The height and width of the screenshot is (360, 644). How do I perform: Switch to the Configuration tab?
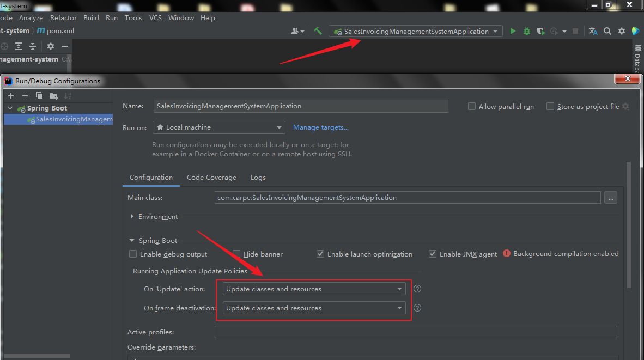pos(151,178)
